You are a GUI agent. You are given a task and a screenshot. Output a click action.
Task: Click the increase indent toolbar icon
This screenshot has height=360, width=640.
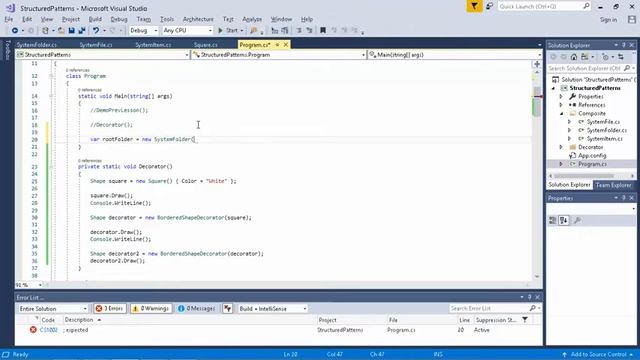tap(309, 31)
